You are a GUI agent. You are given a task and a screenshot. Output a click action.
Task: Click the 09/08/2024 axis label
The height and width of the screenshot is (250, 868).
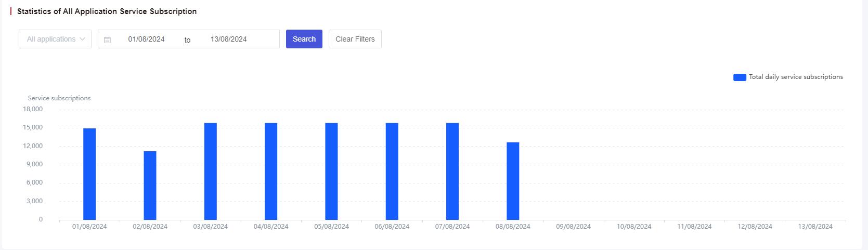(x=573, y=227)
